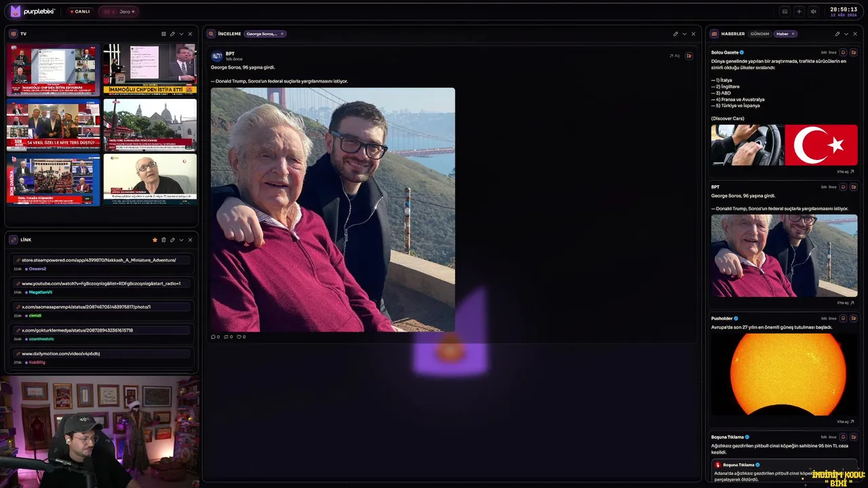
Task: Open the Jero user pill in header
Action: (119, 12)
